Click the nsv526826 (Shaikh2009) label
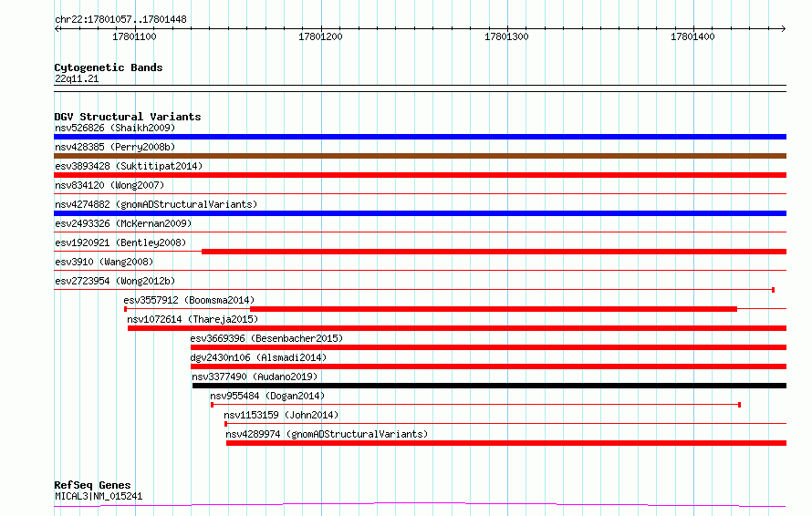812x516 pixels. click(x=115, y=128)
